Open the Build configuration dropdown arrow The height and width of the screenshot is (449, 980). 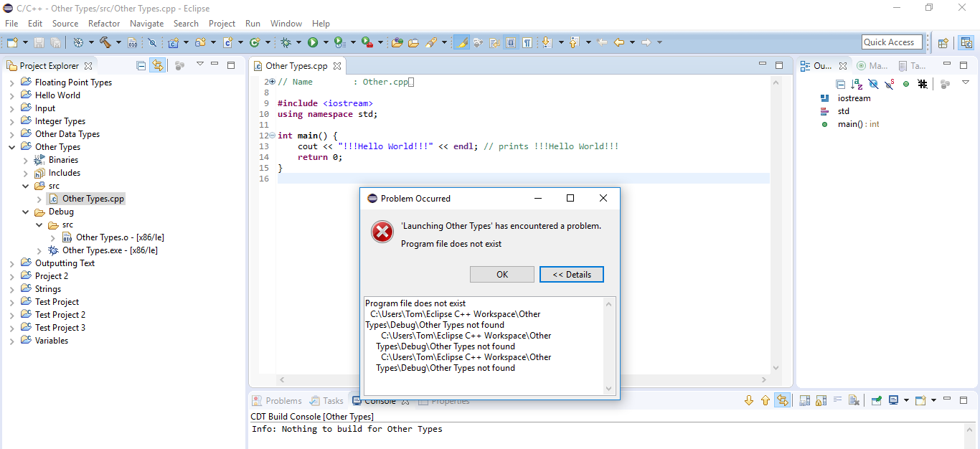[x=118, y=42]
